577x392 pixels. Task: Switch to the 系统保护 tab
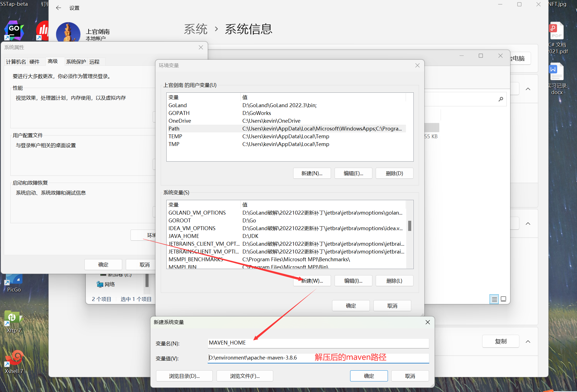click(x=76, y=62)
